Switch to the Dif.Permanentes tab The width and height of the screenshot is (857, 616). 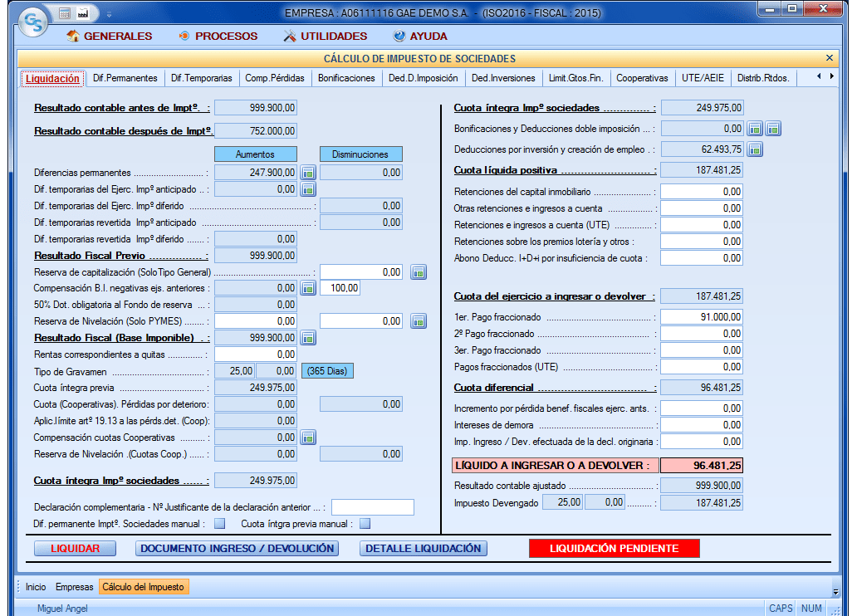125,78
